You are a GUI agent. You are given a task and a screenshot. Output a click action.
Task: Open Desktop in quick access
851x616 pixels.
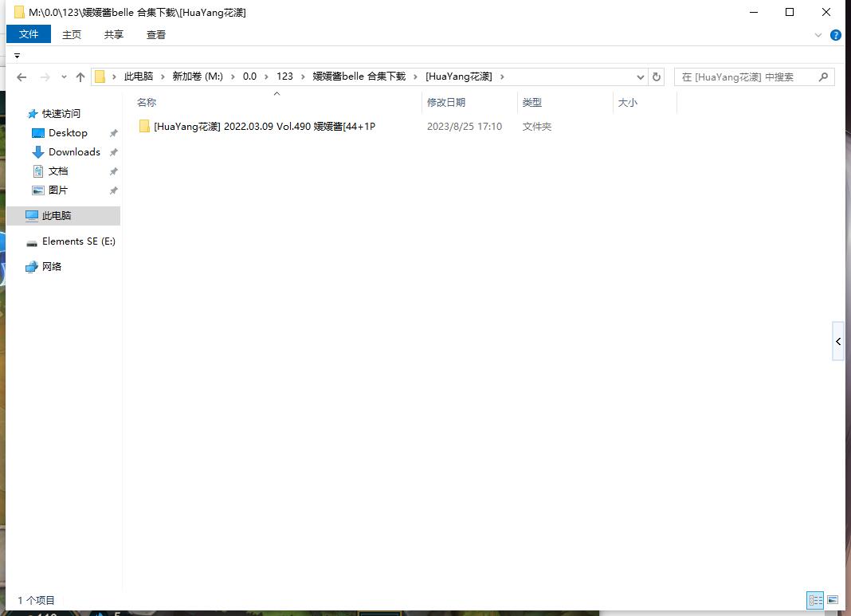(x=67, y=133)
